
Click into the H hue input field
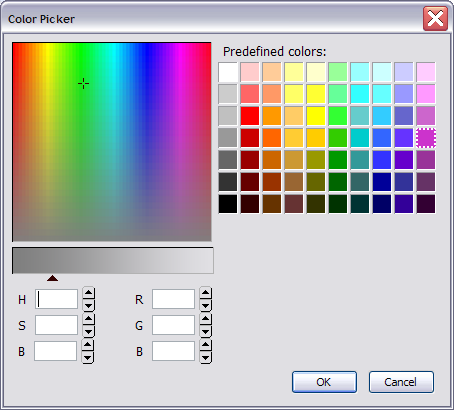point(56,299)
